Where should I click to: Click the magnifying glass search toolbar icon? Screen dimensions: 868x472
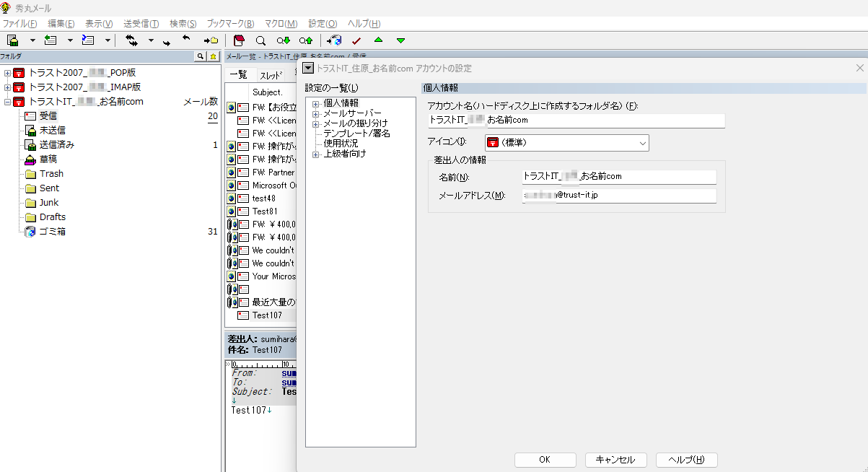pyautogui.click(x=260, y=40)
